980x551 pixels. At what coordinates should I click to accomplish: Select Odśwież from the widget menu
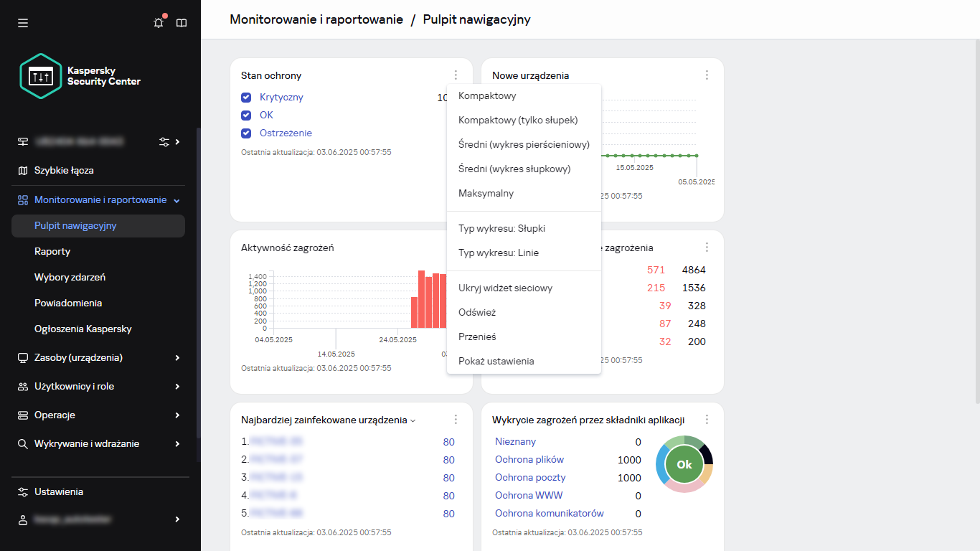[477, 312]
